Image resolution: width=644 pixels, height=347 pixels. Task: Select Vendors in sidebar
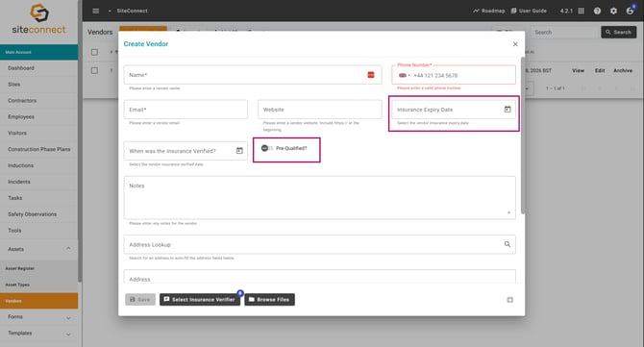(x=39, y=301)
